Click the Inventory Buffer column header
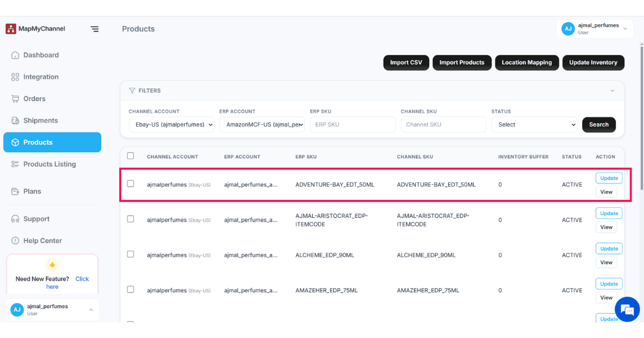 tap(523, 157)
